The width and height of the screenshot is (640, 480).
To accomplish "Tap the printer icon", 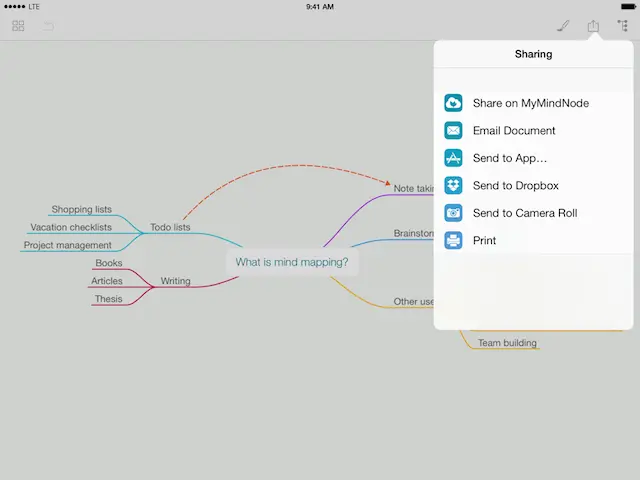I will click(453, 241).
